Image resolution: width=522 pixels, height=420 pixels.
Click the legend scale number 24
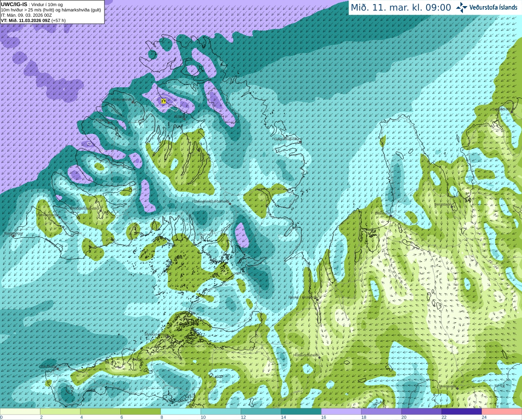(x=484, y=417)
